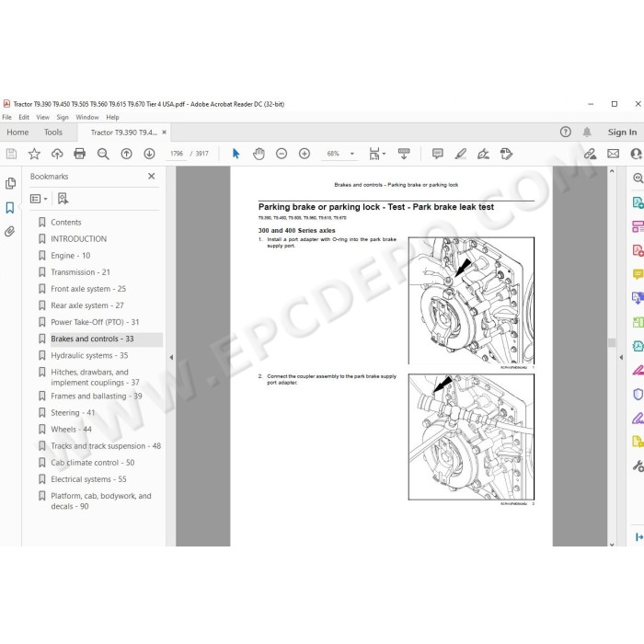This screenshot has height=644, width=644.
Task: Click find current bookmark icon
Action: (63, 199)
